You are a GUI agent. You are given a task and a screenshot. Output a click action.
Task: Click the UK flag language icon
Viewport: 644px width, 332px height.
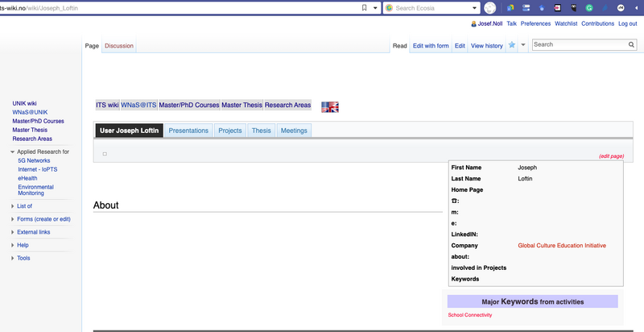coord(330,107)
